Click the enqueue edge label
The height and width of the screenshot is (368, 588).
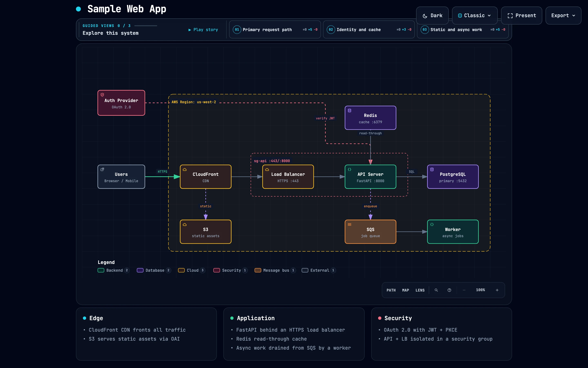(370, 206)
